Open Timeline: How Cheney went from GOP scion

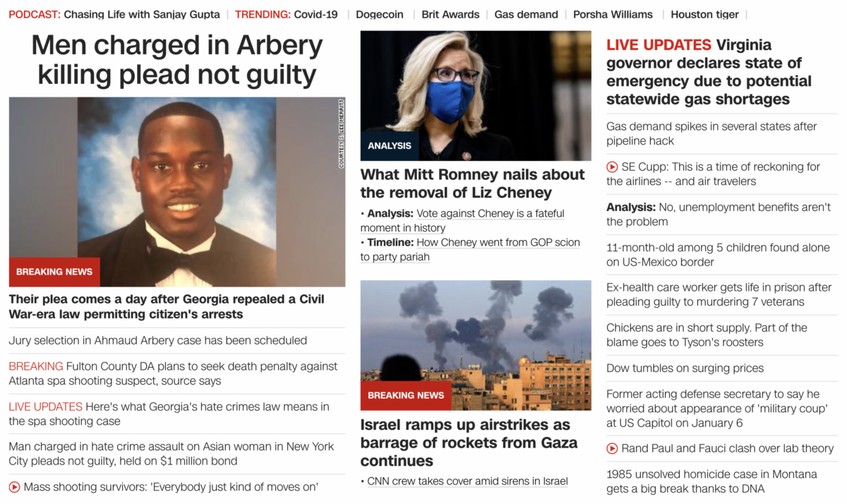coord(470,249)
